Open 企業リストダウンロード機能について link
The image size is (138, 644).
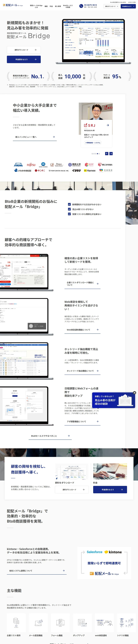tap(82, 284)
